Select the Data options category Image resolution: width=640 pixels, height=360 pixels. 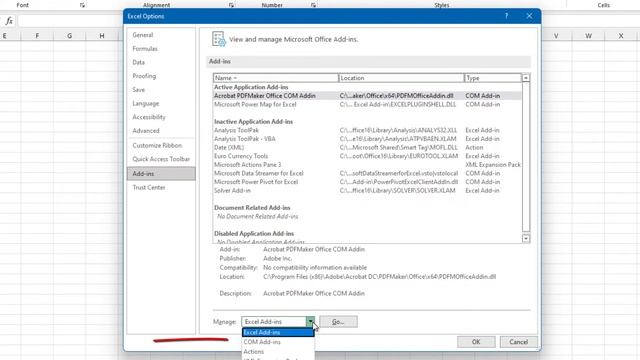click(161, 62)
